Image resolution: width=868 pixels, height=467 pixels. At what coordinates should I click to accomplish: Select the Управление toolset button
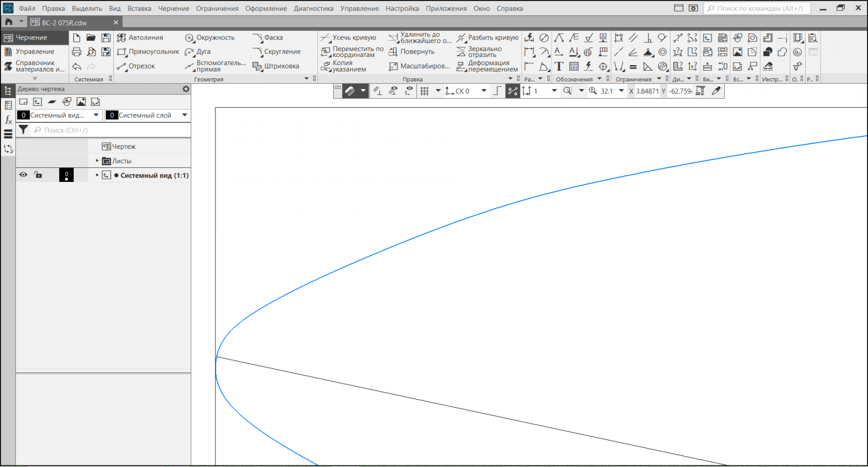click(35, 52)
